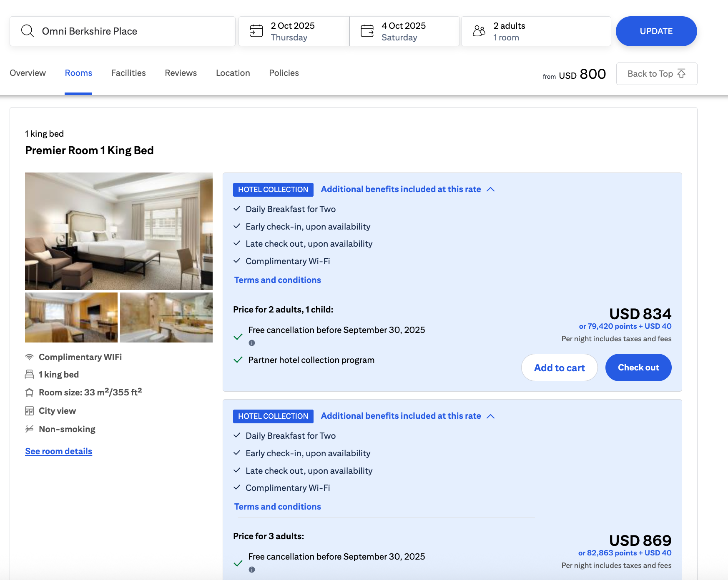The height and width of the screenshot is (580, 728).
Task: Click the info icon under USD 834 cancellation
Action: (x=252, y=343)
